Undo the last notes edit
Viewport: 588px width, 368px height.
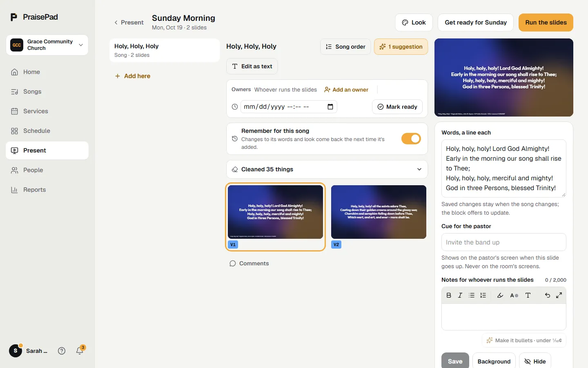[x=548, y=295]
